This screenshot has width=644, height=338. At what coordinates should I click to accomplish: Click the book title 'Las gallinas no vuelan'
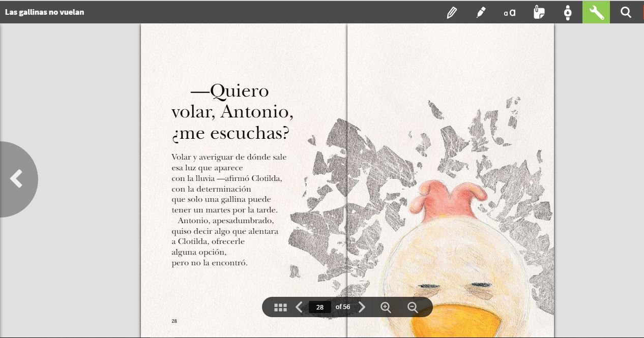45,12
